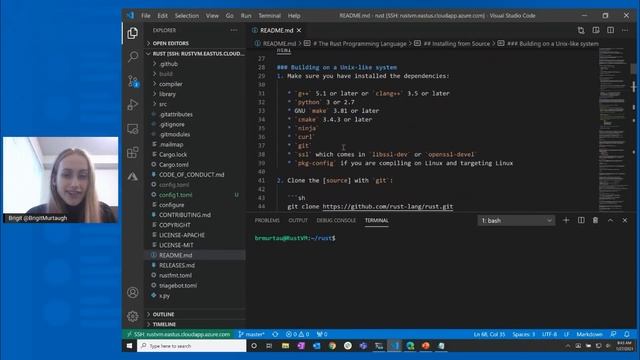Open Explorer's more actions ellipsis
Screen dimensions: 640x360
click(x=234, y=30)
